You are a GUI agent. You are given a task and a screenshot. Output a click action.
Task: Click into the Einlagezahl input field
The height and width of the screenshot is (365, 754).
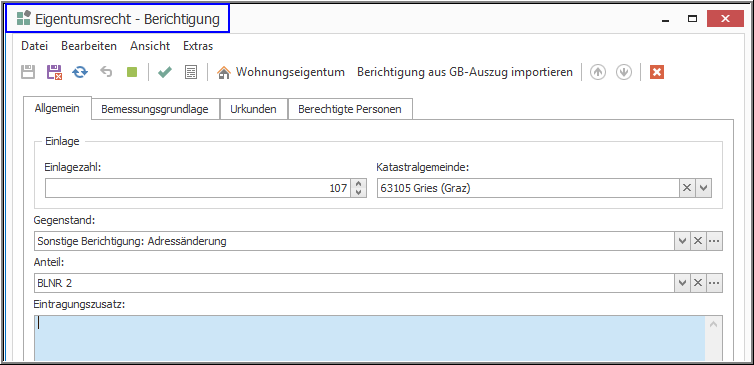[x=198, y=188]
